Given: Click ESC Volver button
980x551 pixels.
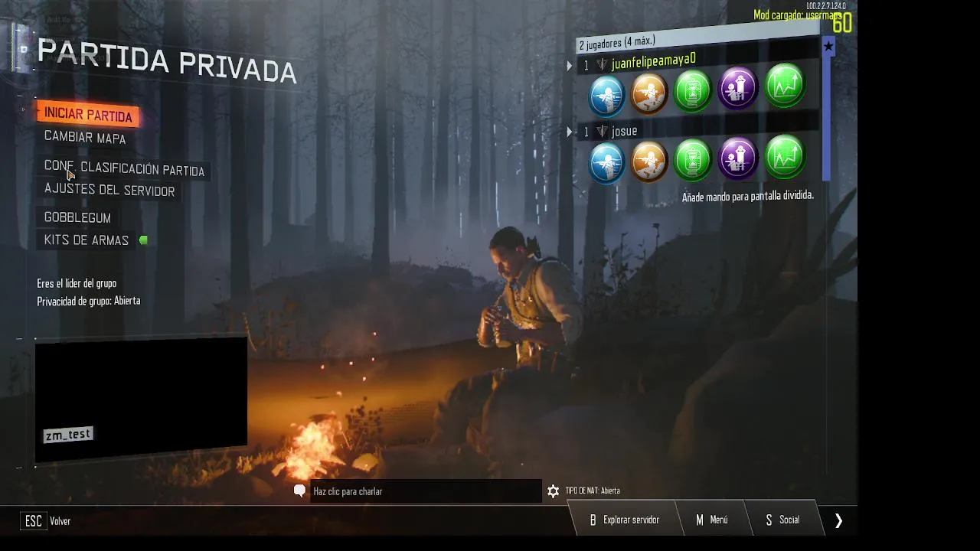Looking at the screenshot, I should 46,521.
